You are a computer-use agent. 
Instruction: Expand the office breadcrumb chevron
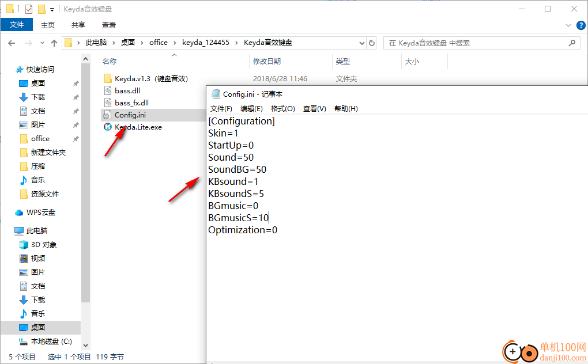[175, 43]
